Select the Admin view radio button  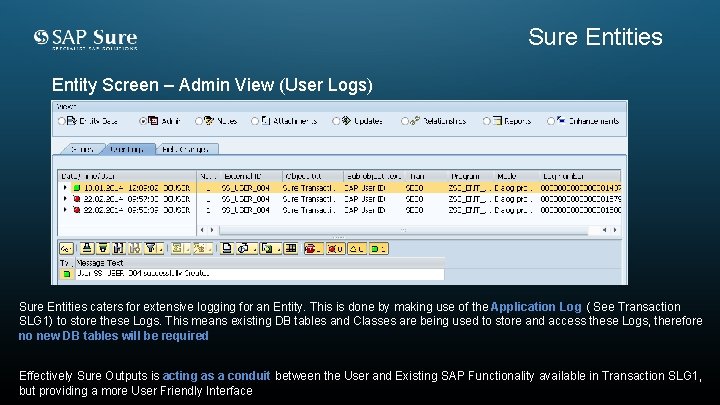point(143,121)
